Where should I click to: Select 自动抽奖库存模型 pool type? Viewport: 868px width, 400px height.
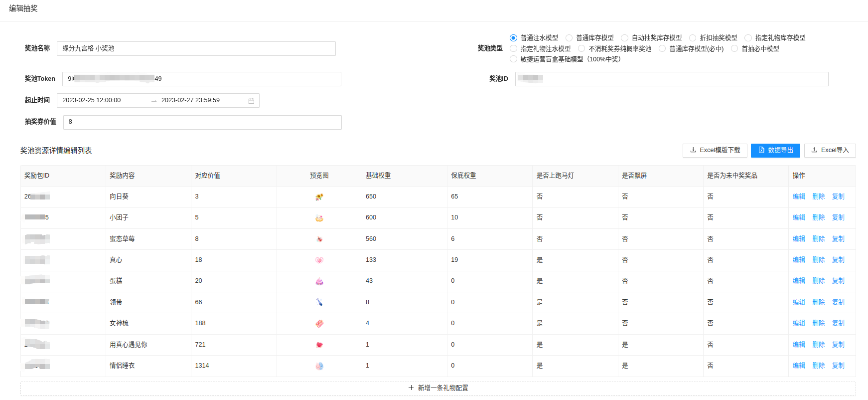(624, 38)
